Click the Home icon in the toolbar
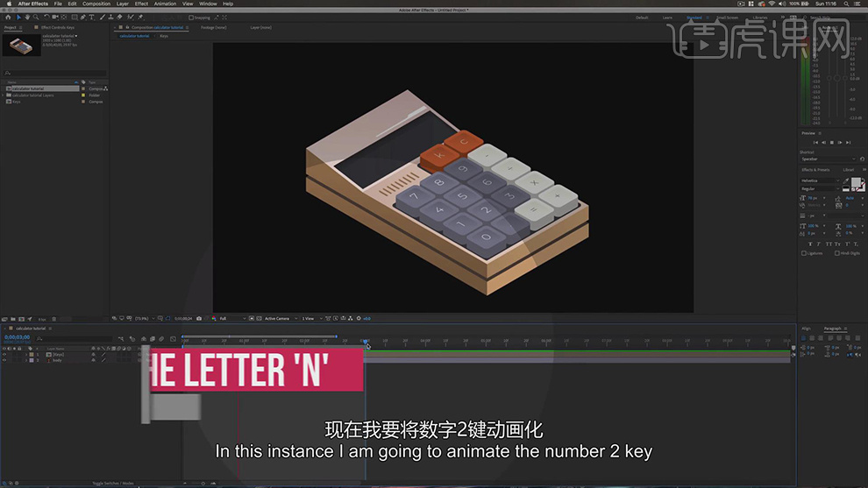 point(8,18)
